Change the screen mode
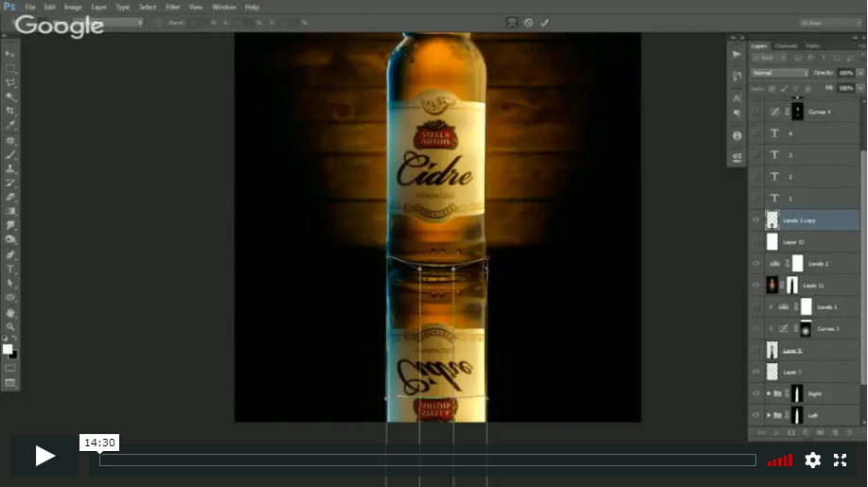The image size is (868, 487). pos(10,383)
